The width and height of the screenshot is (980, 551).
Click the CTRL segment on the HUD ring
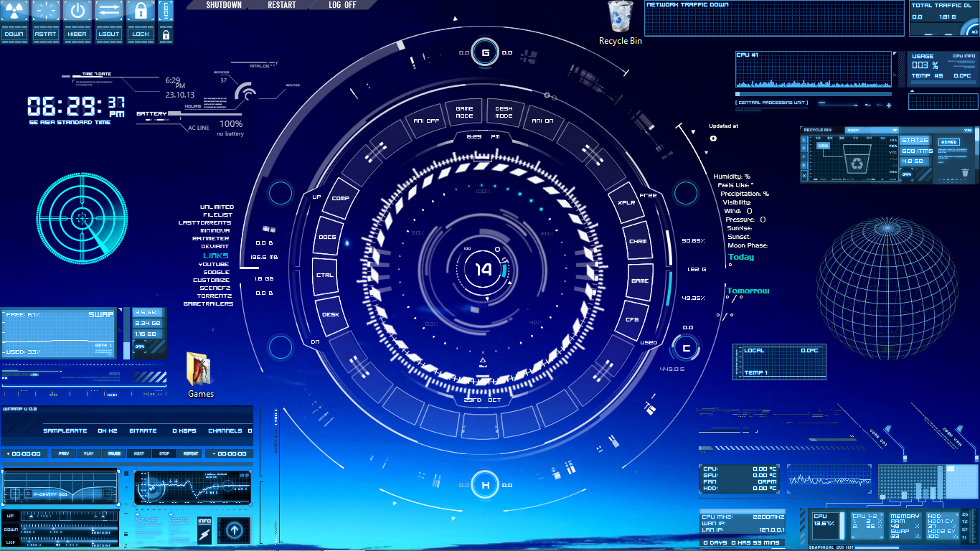[324, 275]
